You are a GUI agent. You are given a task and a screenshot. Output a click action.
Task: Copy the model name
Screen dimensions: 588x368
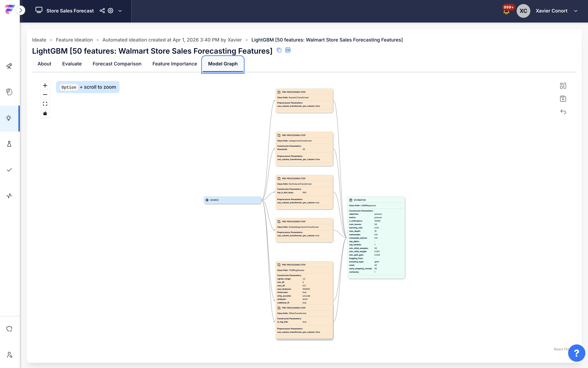click(279, 50)
